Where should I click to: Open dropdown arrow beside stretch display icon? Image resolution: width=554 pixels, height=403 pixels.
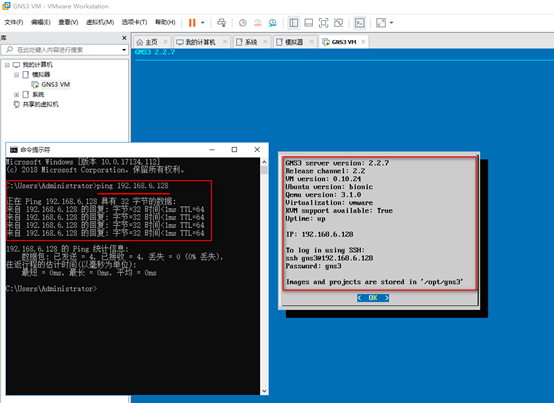(391, 23)
